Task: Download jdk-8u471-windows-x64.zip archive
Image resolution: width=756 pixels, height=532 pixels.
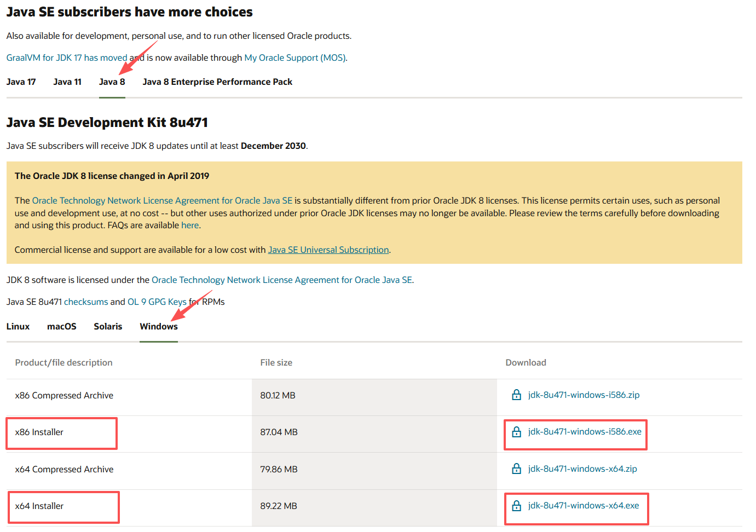Action: (x=582, y=469)
